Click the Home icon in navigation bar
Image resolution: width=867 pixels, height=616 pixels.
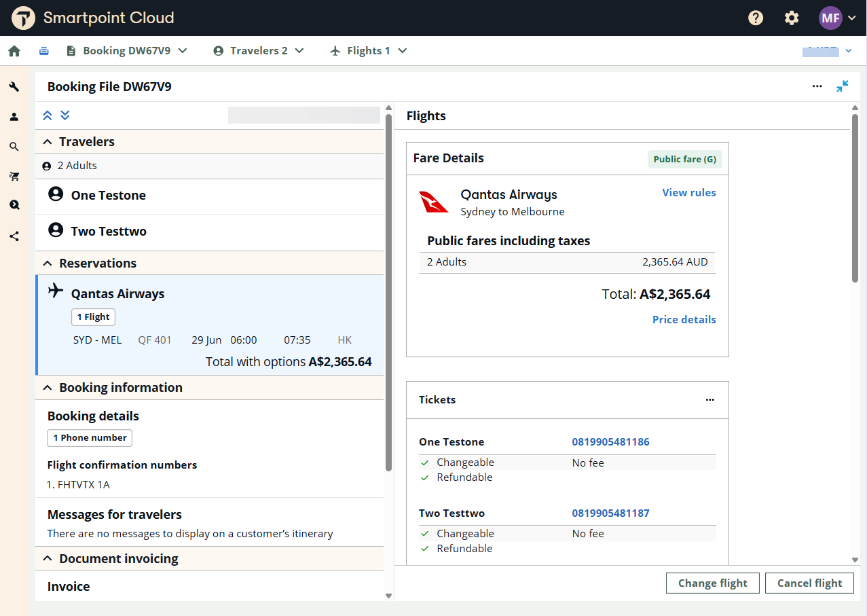(x=14, y=51)
